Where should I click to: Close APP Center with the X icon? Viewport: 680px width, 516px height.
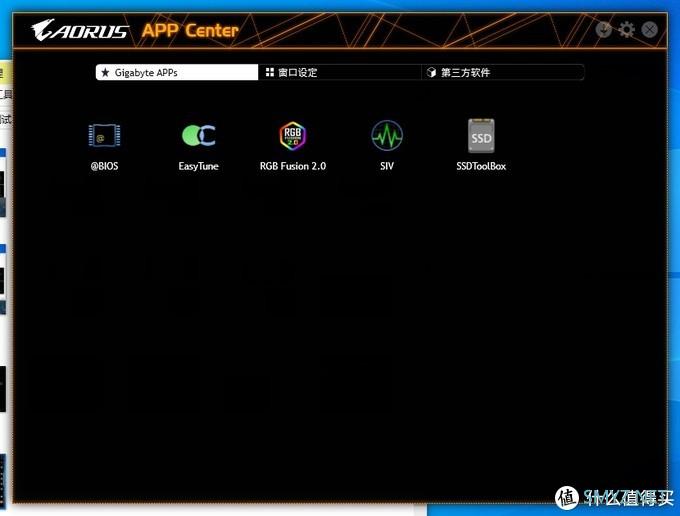click(649, 29)
